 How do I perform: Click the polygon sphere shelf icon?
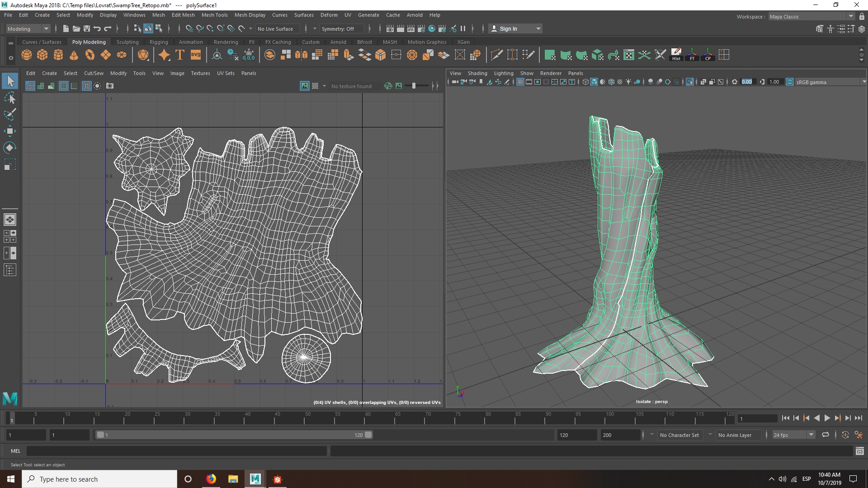point(27,55)
